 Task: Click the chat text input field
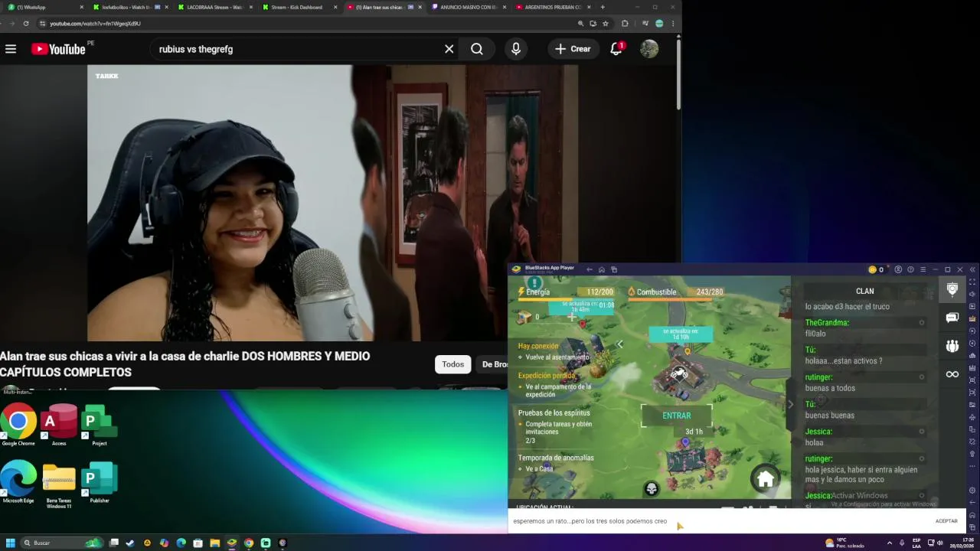[718, 521]
